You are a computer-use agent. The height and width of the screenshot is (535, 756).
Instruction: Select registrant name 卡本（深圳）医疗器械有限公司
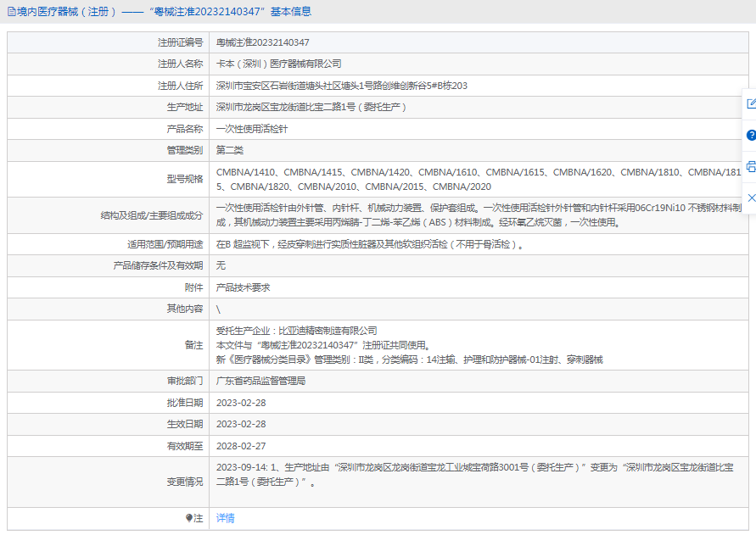click(278, 64)
